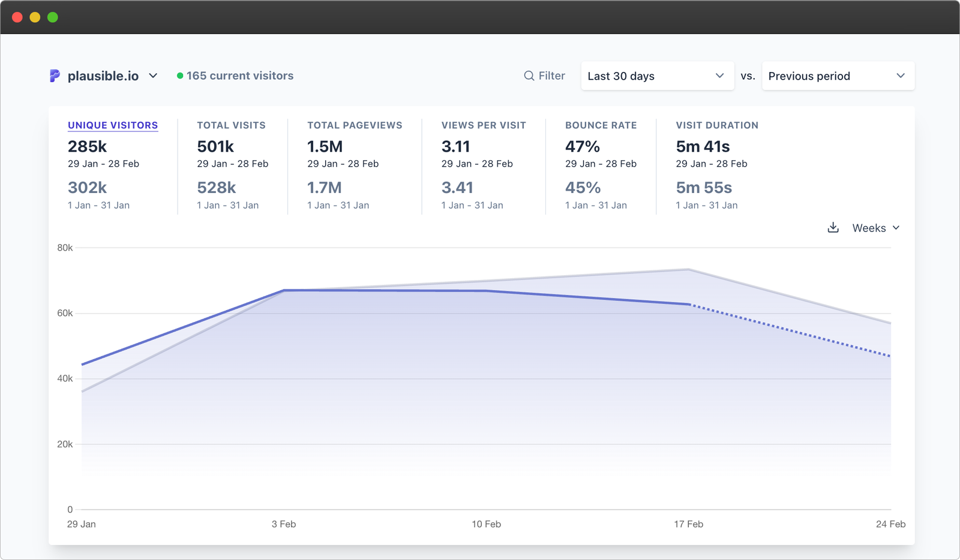Screen dimensions: 960x560
Task: Open the Last 30 days date picker
Action: tap(657, 76)
